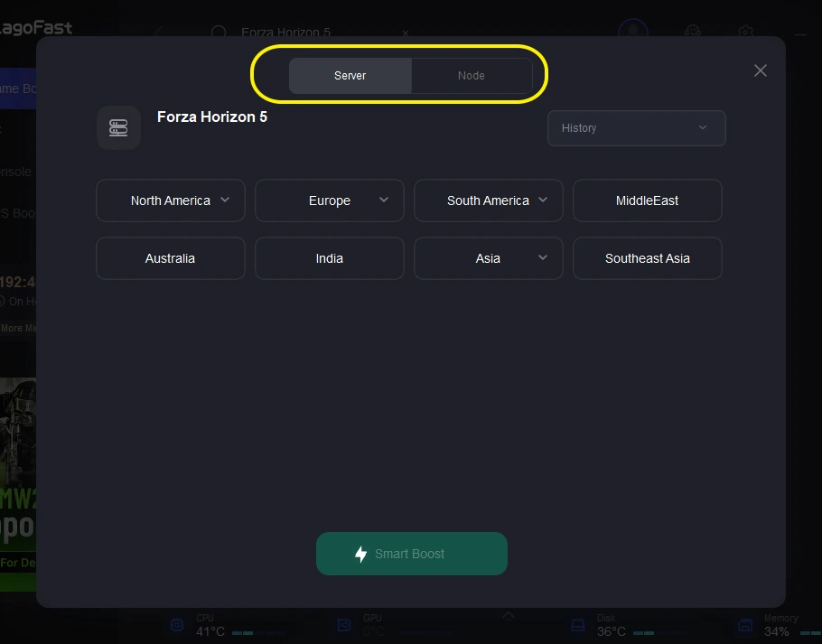This screenshot has height=644, width=822.
Task: Click the Memory usage icon in status bar
Action: (745, 625)
